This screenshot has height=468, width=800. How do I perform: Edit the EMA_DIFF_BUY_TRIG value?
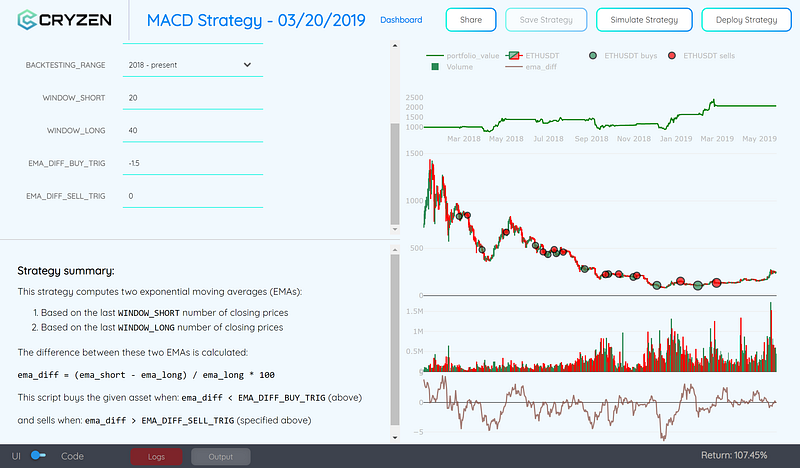click(193, 163)
